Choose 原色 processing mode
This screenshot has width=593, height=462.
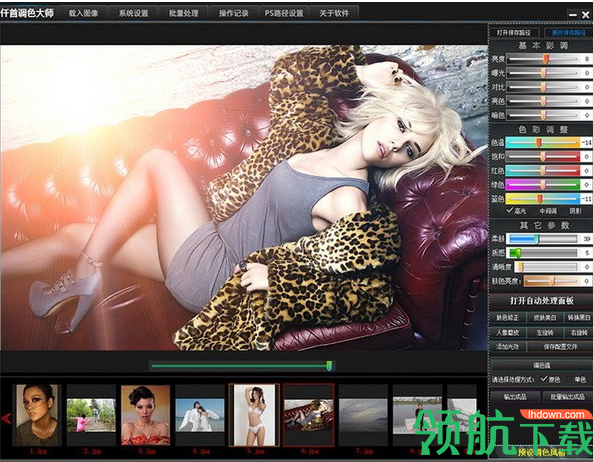pyautogui.click(x=551, y=379)
